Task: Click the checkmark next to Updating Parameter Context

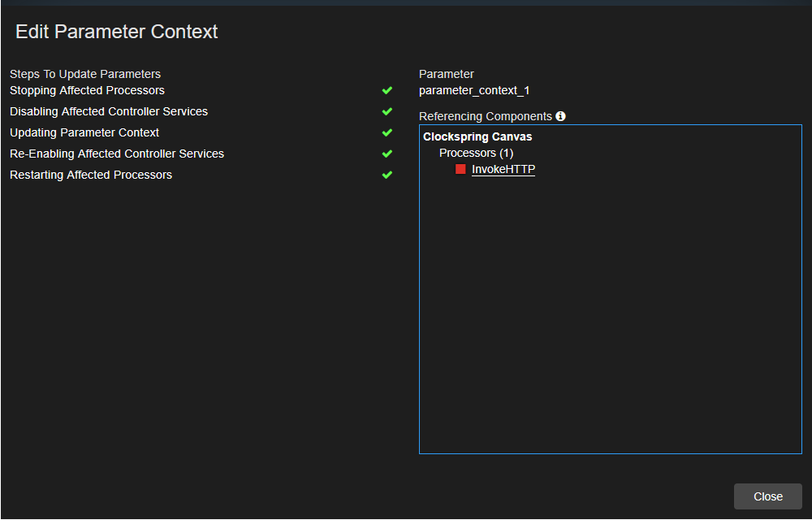Action: pos(387,132)
